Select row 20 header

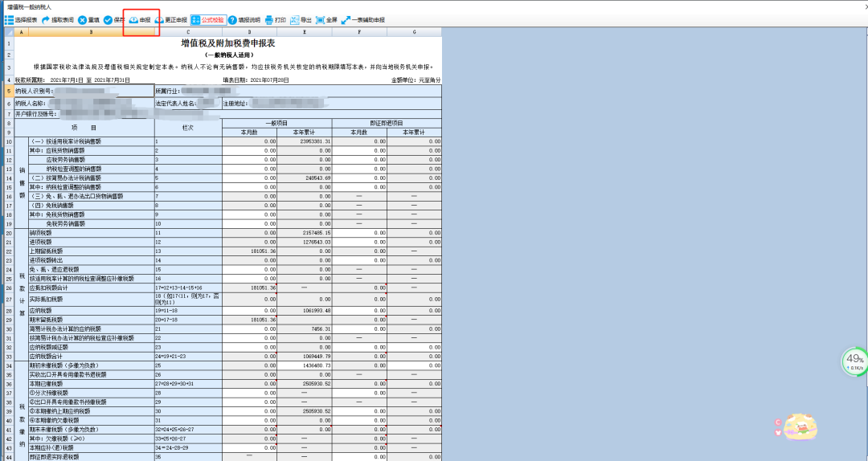pyautogui.click(x=9, y=233)
